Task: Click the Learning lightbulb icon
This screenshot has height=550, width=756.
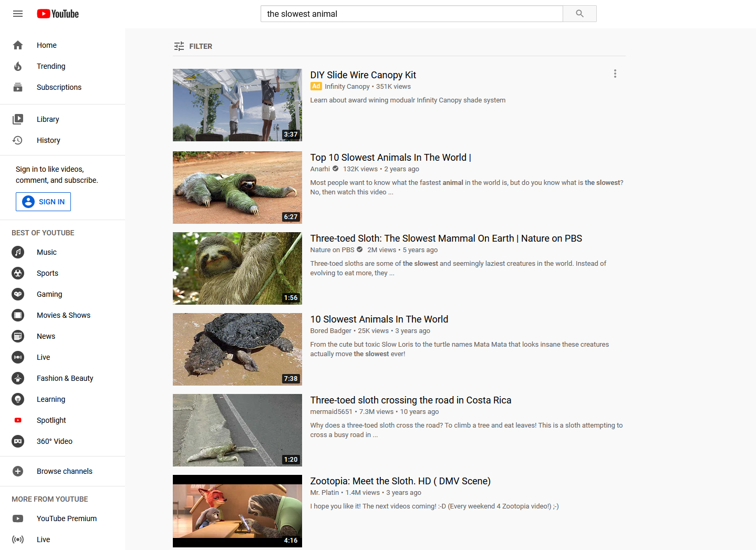Action: [x=18, y=399]
